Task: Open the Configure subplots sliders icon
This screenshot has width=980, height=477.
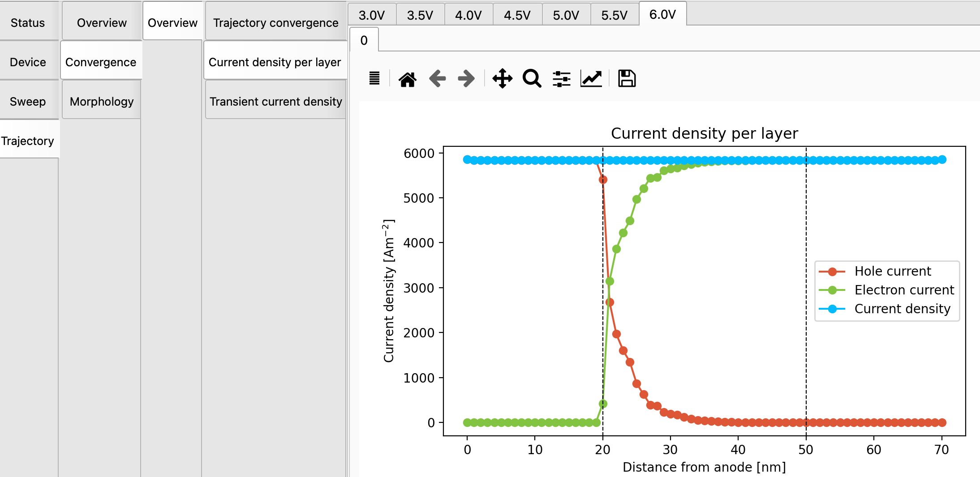Action: [x=561, y=79]
